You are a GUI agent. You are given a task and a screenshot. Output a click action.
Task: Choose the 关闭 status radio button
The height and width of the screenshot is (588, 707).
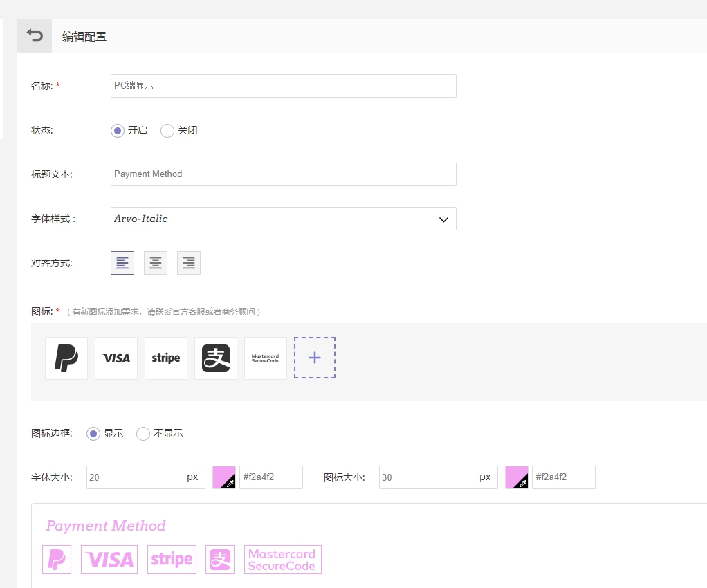pos(167,130)
